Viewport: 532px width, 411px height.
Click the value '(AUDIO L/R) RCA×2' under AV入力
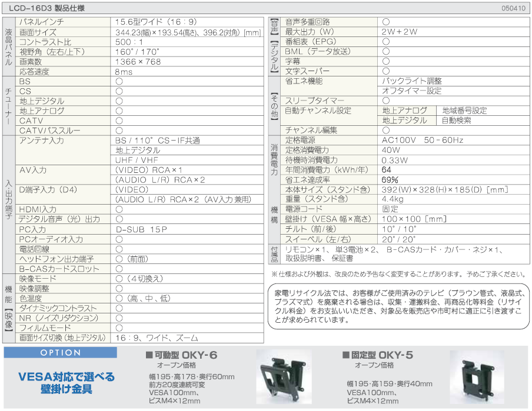coord(160,180)
